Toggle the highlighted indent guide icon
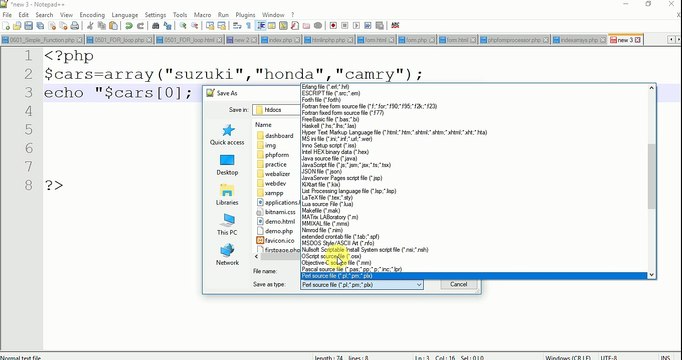Viewport: 682px width, 360px height. tap(261, 26)
